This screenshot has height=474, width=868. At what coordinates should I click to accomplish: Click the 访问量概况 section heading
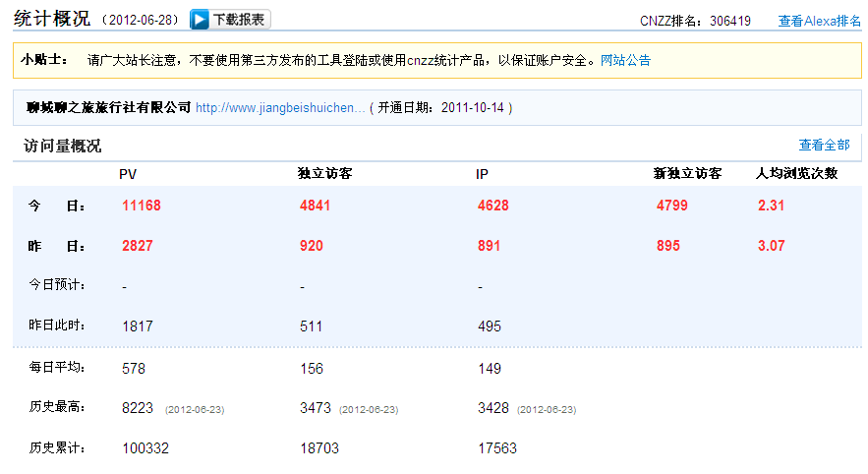62,147
